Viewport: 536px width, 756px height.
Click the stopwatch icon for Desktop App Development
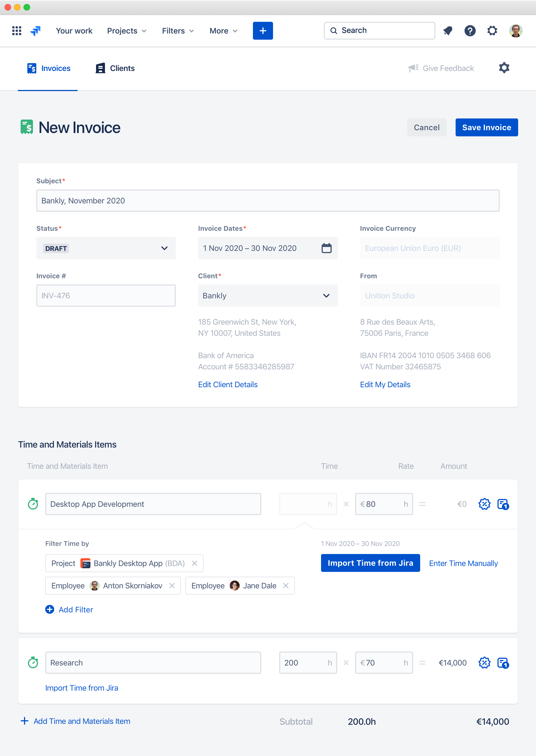[x=33, y=504]
